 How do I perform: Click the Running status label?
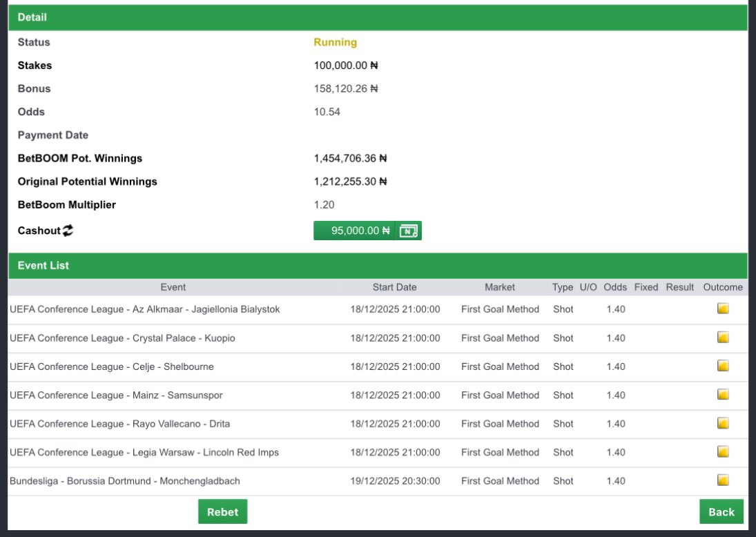point(334,42)
